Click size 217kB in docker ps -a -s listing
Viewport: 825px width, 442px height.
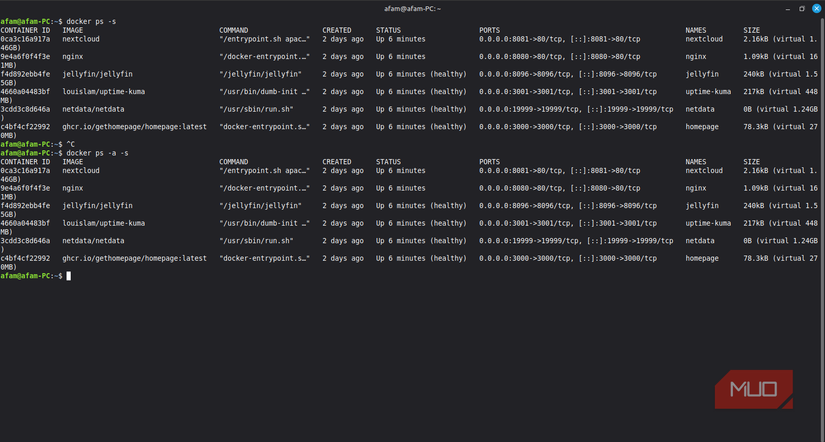point(753,223)
